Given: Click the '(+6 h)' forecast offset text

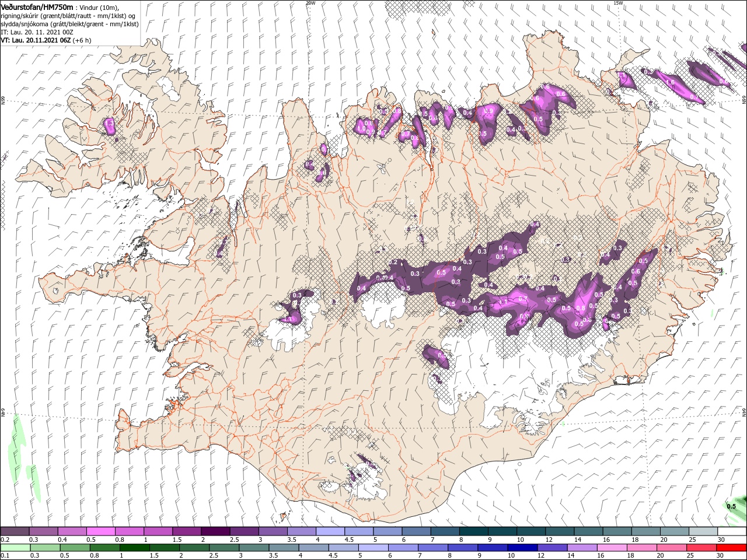Looking at the screenshot, I should pyautogui.click(x=82, y=40).
